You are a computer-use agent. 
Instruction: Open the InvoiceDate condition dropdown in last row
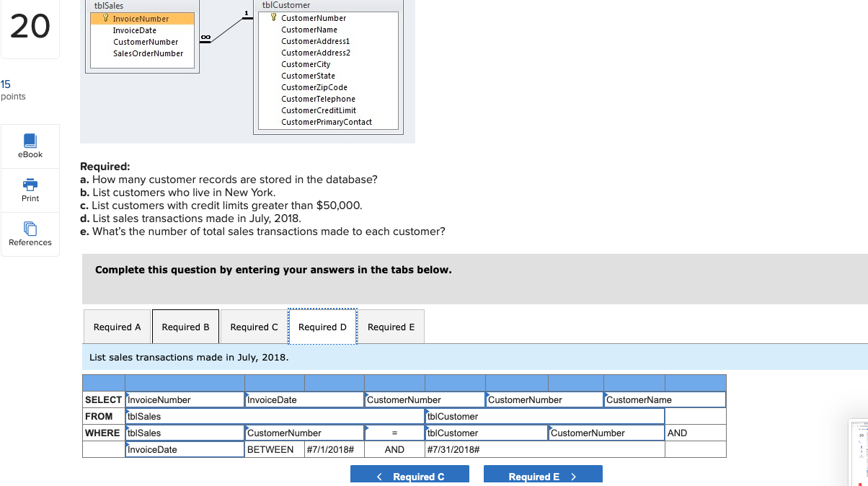(x=185, y=449)
